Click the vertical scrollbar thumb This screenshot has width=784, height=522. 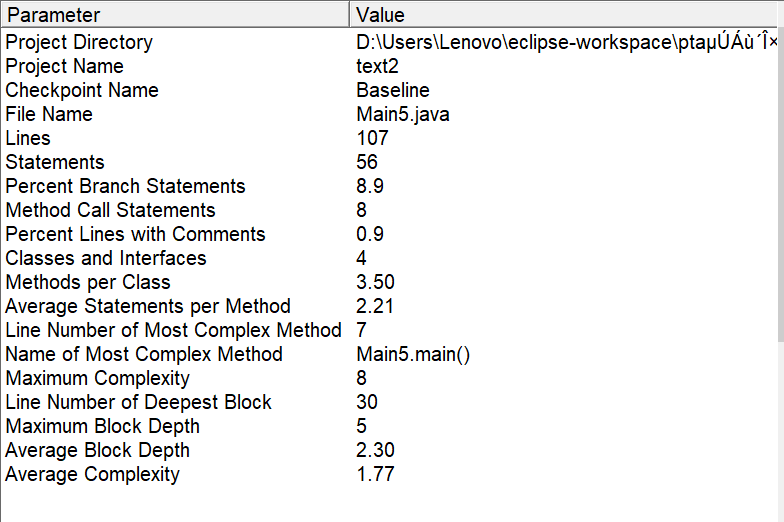(780, 185)
